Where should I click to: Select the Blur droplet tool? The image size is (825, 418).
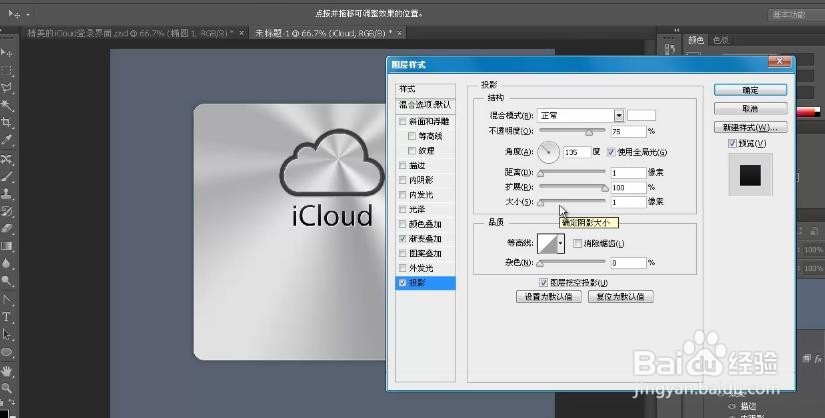click(6, 264)
